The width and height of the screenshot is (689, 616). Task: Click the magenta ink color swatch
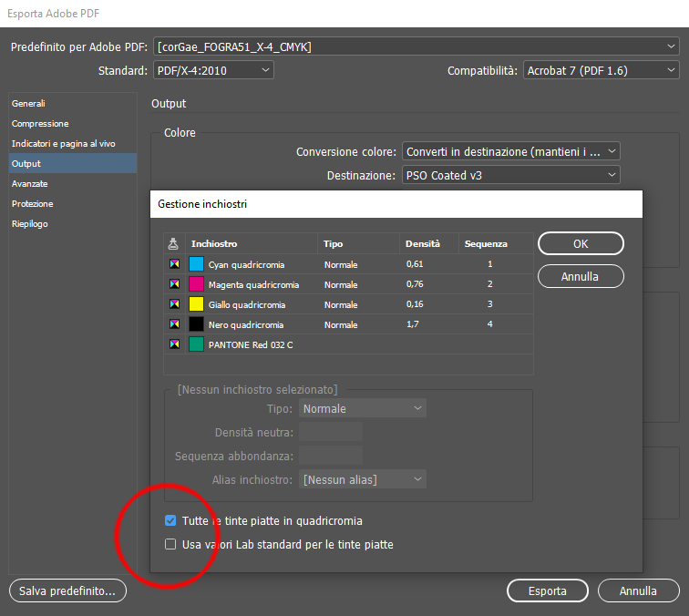196,283
